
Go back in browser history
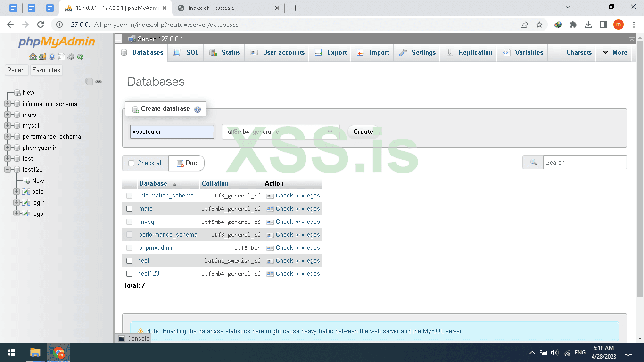coord(10,25)
